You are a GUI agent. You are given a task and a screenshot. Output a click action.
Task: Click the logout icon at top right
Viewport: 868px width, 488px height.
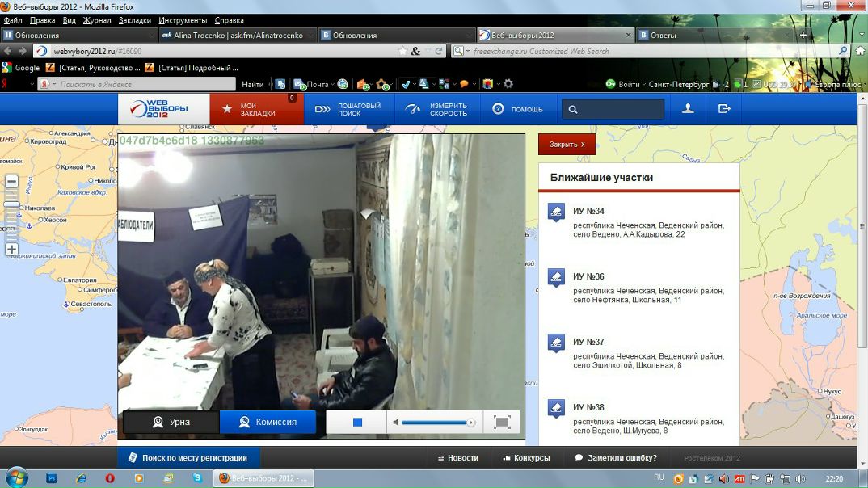tap(724, 107)
